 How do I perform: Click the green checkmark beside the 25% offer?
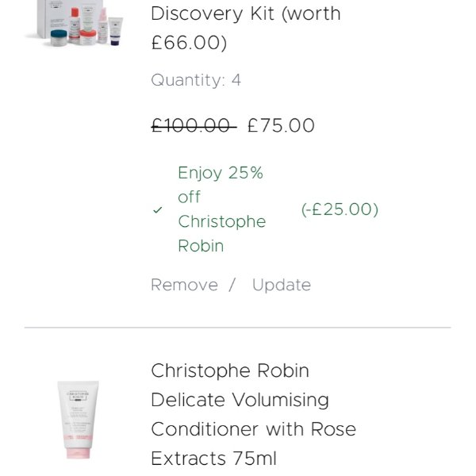(157, 210)
